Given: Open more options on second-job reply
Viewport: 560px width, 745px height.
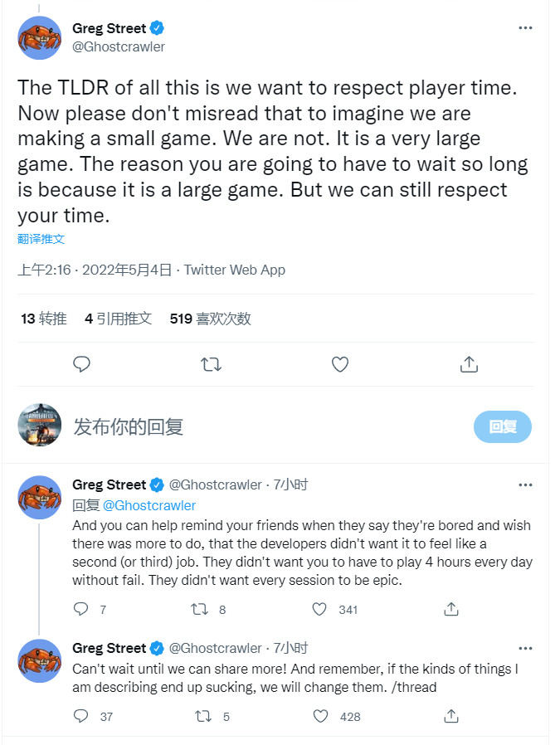Looking at the screenshot, I should (x=525, y=484).
